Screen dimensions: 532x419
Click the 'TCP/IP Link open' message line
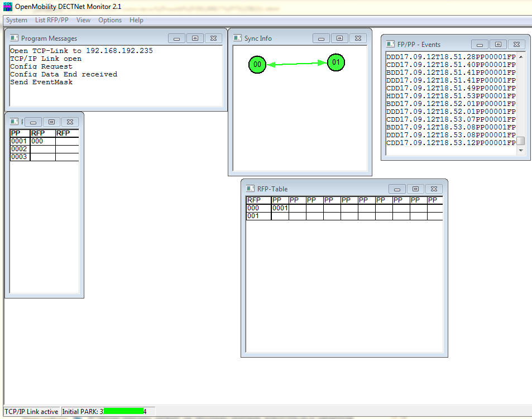coord(46,59)
